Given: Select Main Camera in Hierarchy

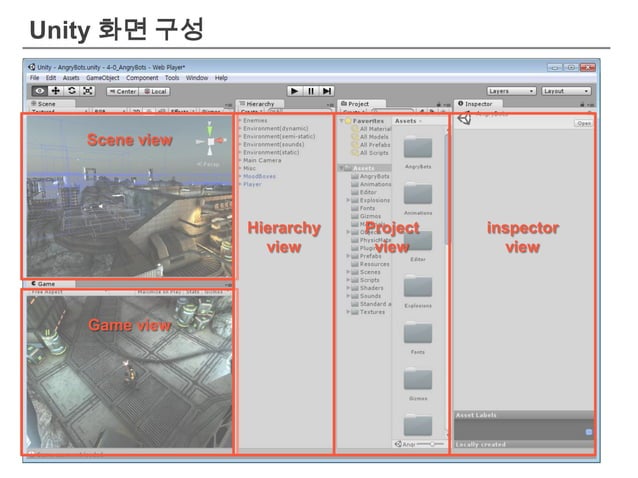Looking at the screenshot, I should tap(262, 160).
